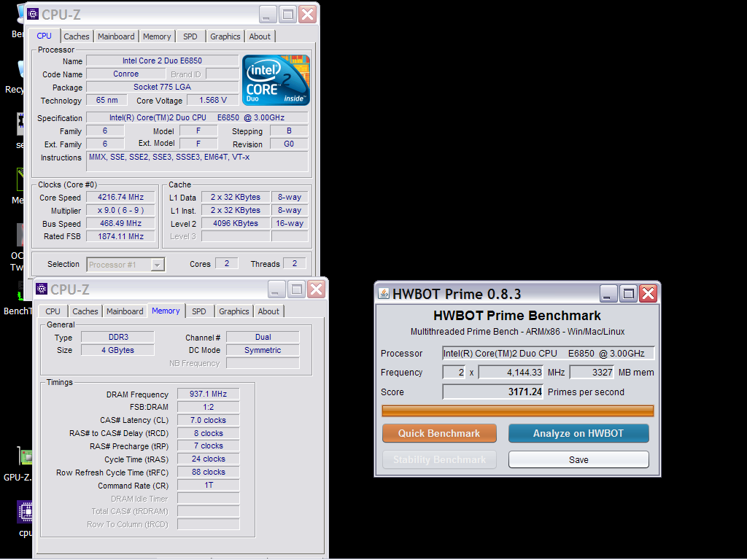Screen dimensions: 747x560
Task: Click the 3327 MB mem field
Action: [x=592, y=373]
